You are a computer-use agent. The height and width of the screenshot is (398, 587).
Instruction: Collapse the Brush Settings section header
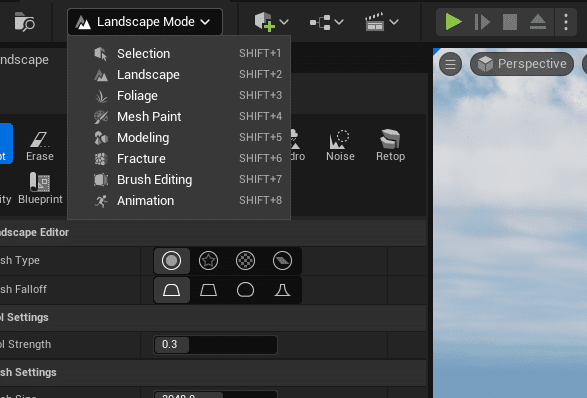213,373
